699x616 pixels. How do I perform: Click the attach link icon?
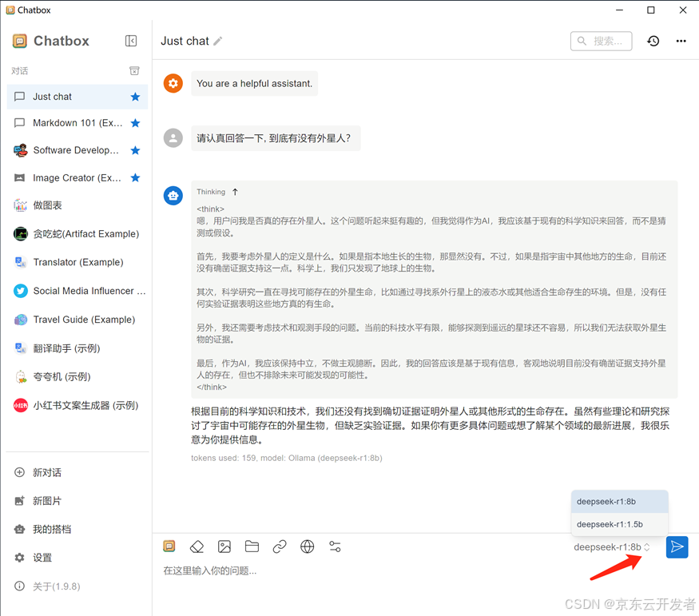pyautogui.click(x=280, y=546)
